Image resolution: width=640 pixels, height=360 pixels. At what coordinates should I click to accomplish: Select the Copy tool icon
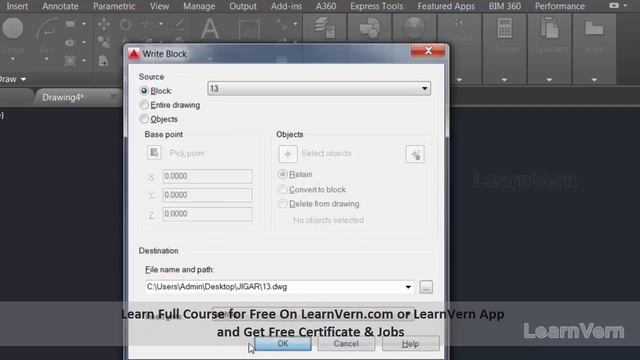104,42
